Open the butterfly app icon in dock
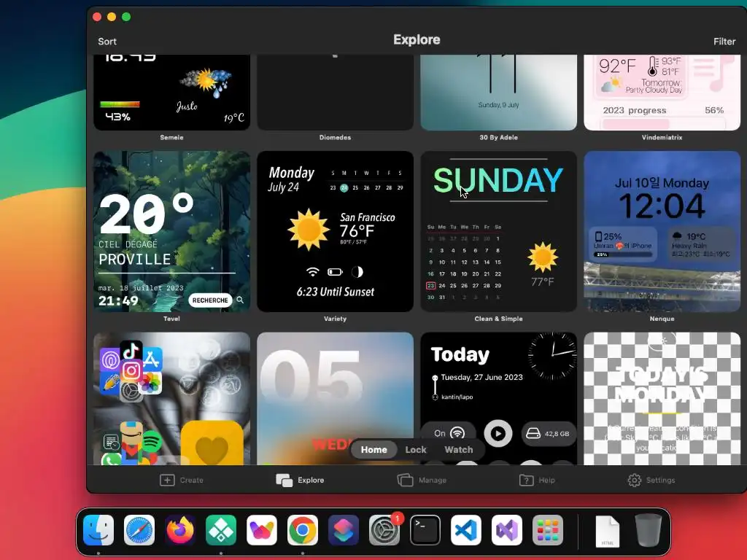The height and width of the screenshot is (560, 747). coord(262,530)
